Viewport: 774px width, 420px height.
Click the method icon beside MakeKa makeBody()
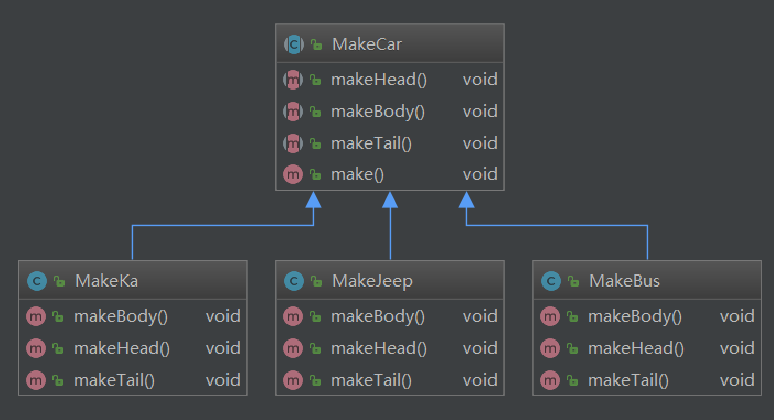[x=37, y=317]
